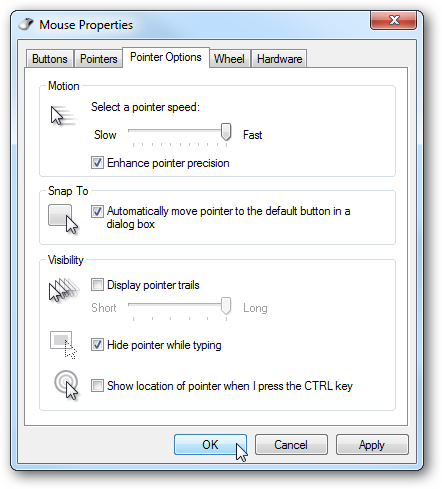
Task: Click the hide pointer while typing icon
Action: (64, 345)
